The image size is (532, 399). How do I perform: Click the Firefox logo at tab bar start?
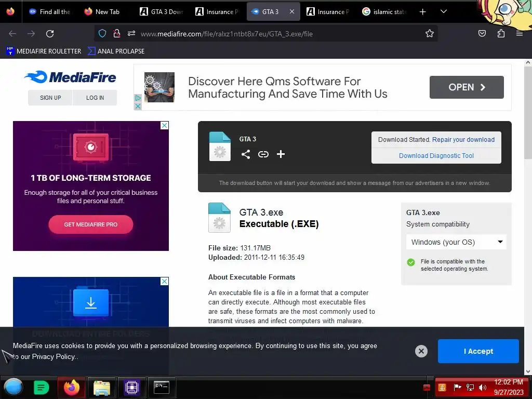point(10,11)
